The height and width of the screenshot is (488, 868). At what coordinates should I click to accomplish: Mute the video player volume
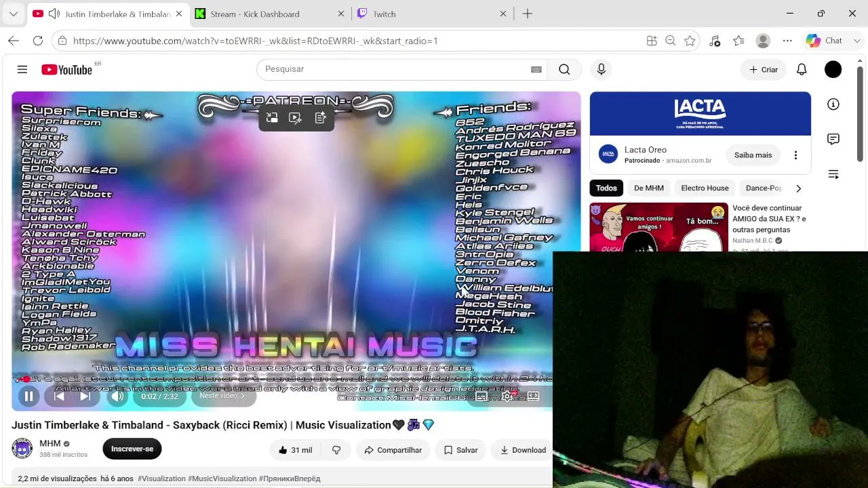(x=117, y=396)
